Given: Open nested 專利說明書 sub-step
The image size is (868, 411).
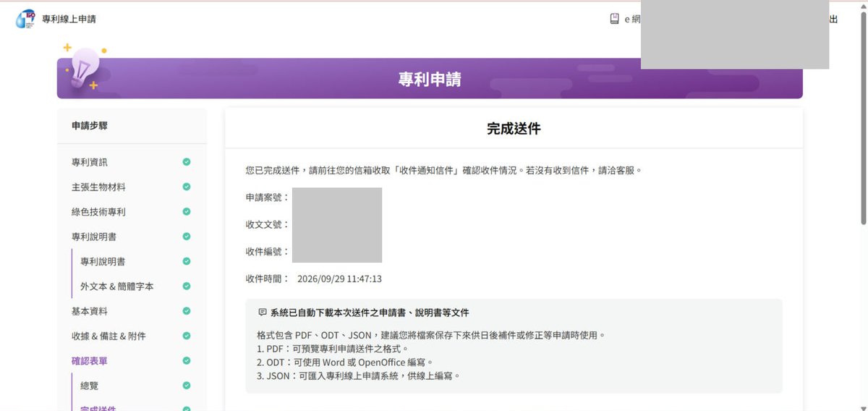Looking at the screenshot, I should pos(103,261).
